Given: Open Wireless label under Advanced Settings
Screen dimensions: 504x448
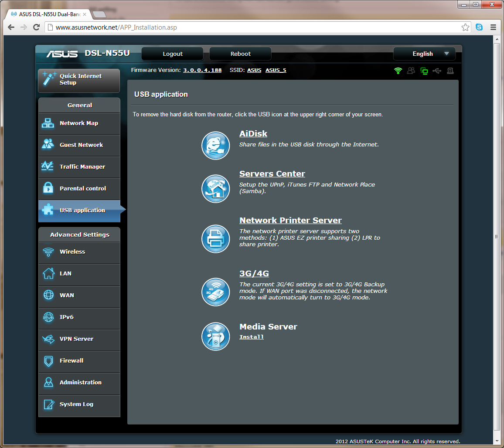Looking at the screenshot, I should tap(72, 251).
